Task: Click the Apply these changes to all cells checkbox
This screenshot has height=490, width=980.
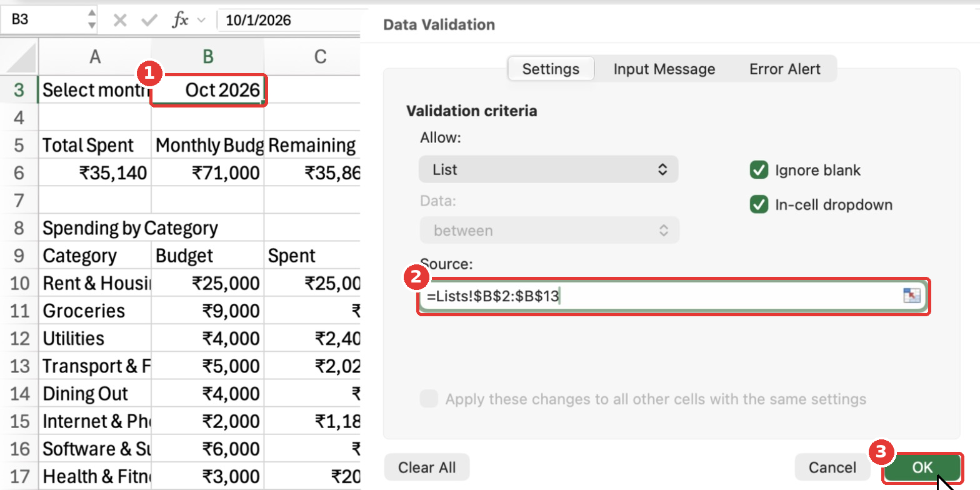Action: pos(429,399)
